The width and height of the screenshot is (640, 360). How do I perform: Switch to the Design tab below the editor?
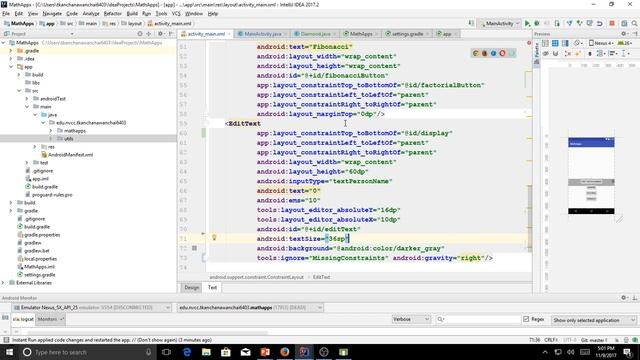tap(191, 287)
